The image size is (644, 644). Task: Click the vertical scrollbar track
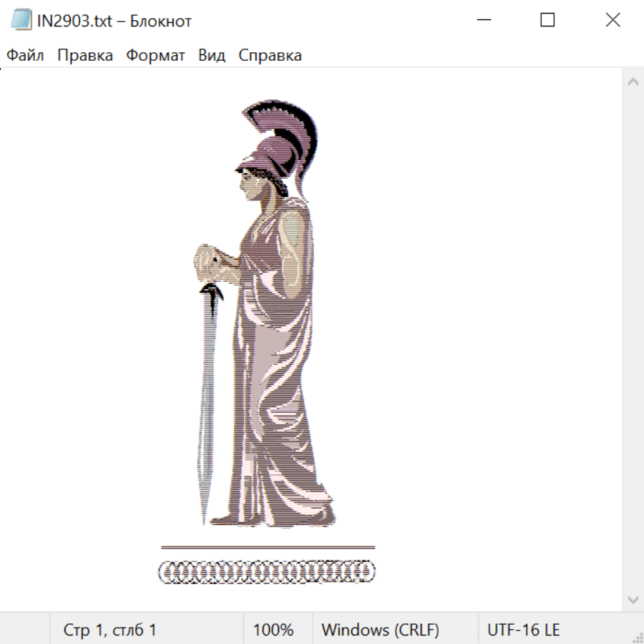point(633,340)
